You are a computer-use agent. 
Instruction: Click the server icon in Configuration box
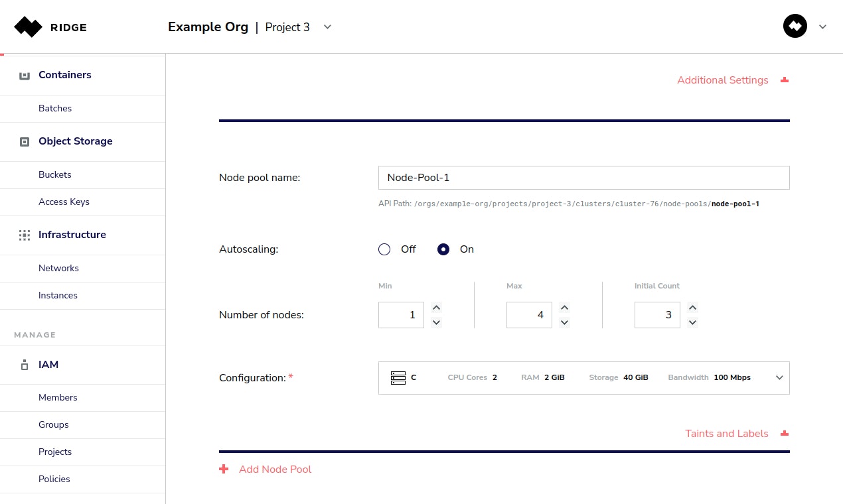coord(398,378)
